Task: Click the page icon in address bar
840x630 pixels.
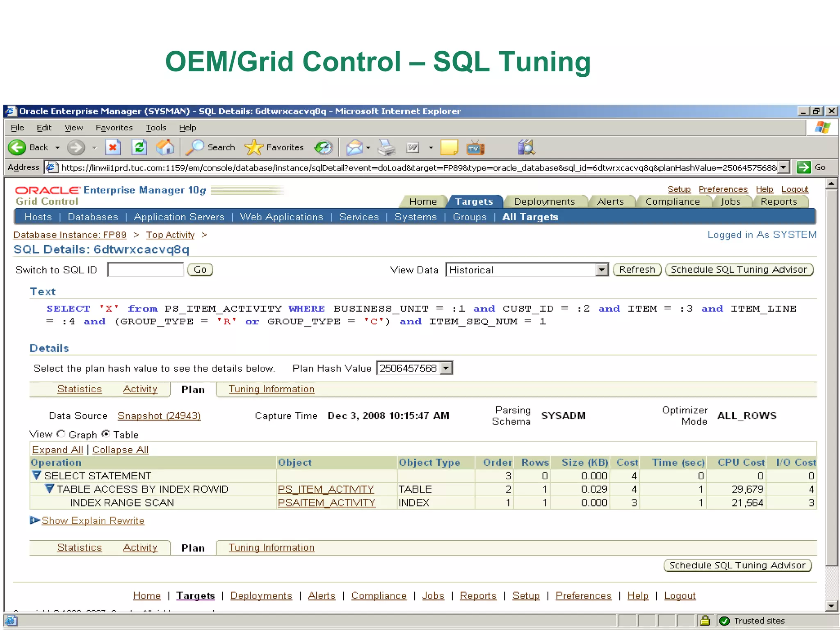Action: 51,167
